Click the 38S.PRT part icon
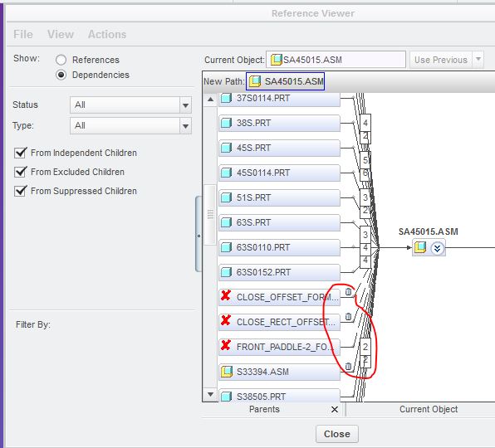495x448 pixels. pos(226,123)
